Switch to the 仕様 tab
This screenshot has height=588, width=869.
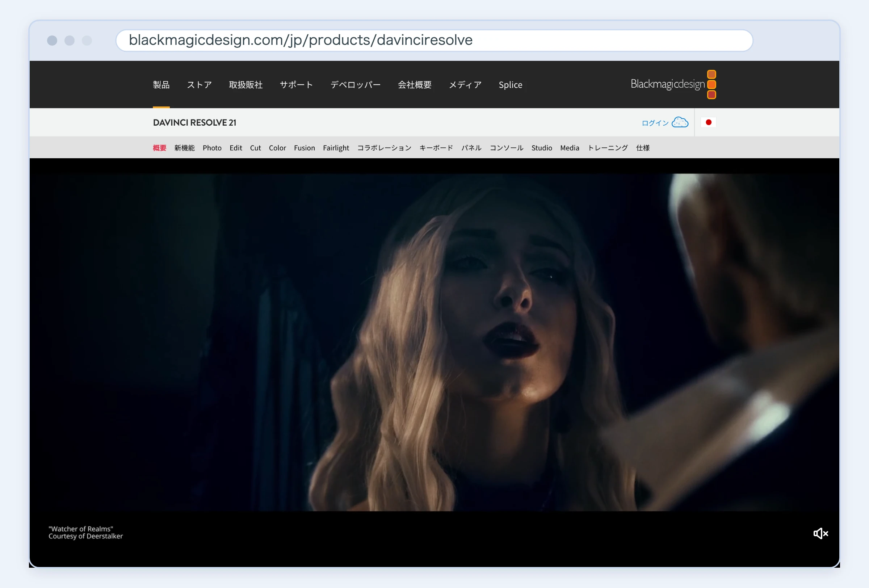pos(643,148)
